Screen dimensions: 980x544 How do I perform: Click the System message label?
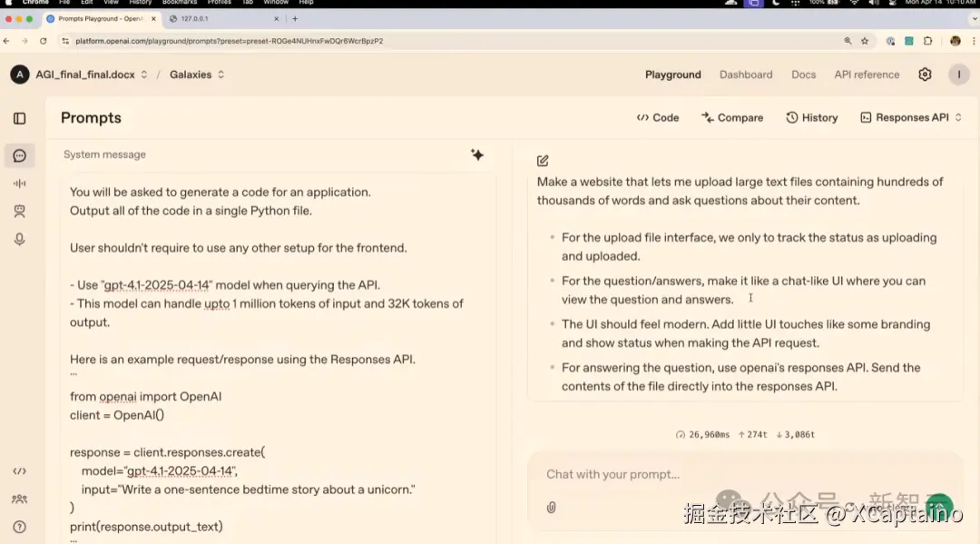pos(104,154)
